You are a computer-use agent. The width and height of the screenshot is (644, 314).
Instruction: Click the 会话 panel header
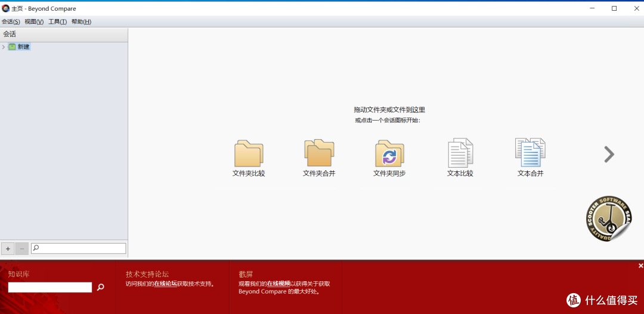click(x=64, y=34)
